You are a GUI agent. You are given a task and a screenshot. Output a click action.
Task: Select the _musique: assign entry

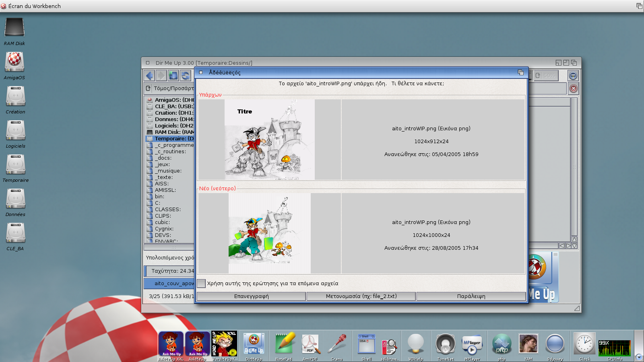(x=169, y=171)
